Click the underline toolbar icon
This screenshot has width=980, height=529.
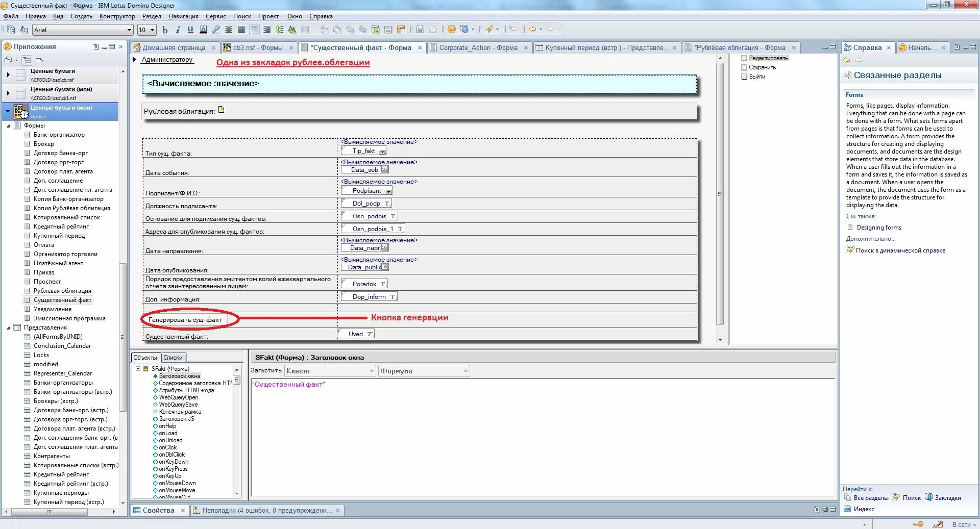tap(190, 30)
